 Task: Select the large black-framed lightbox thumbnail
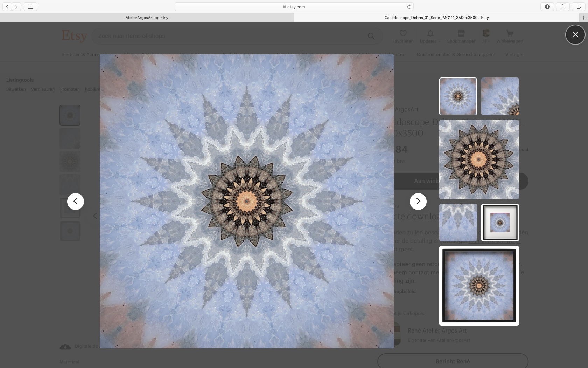479,286
